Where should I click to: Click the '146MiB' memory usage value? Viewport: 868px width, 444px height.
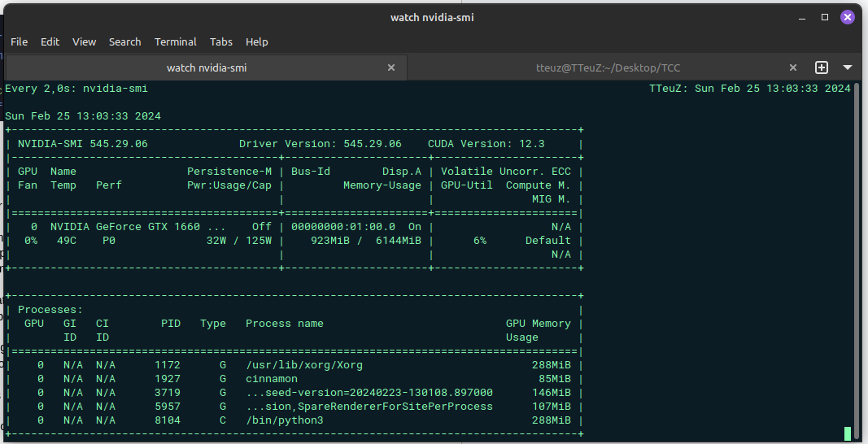pos(552,393)
